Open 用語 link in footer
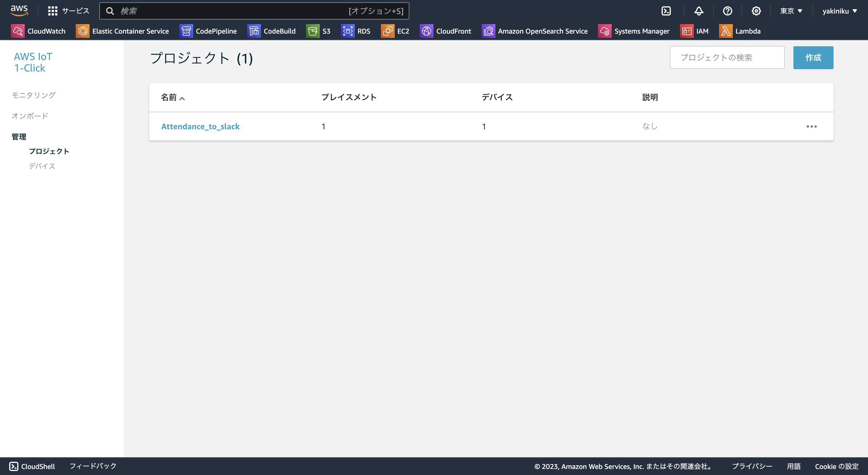 point(794,466)
